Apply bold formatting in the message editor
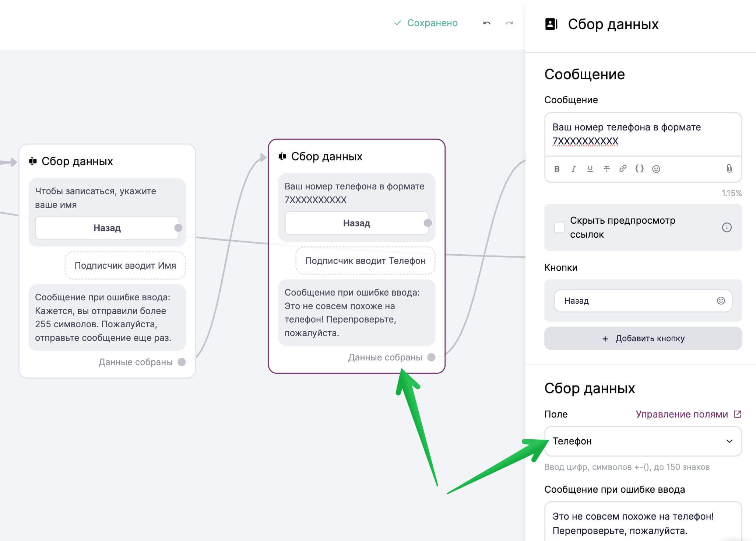The height and width of the screenshot is (541, 756). pyautogui.click(x=557, y=169)
